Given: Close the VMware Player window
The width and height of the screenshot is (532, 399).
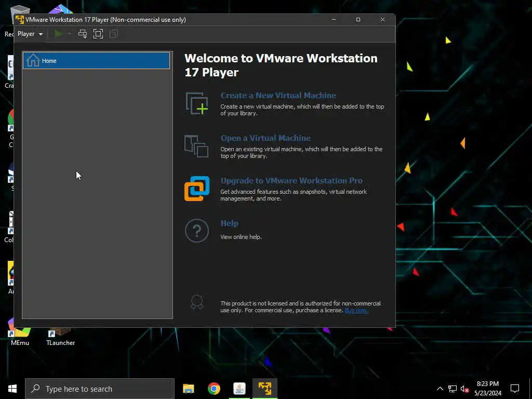Looking at the screenshot, I should pos(382,20).
